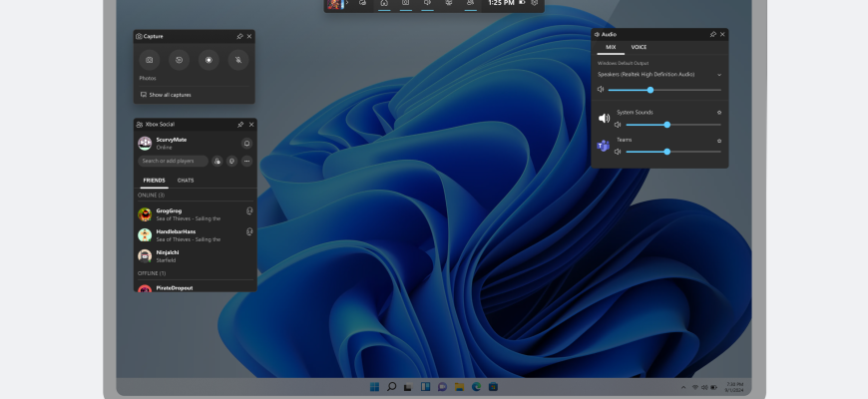Screen dimensions: 868x399
Task: Open Wi-Fi network tray icon
Action: 695,387
